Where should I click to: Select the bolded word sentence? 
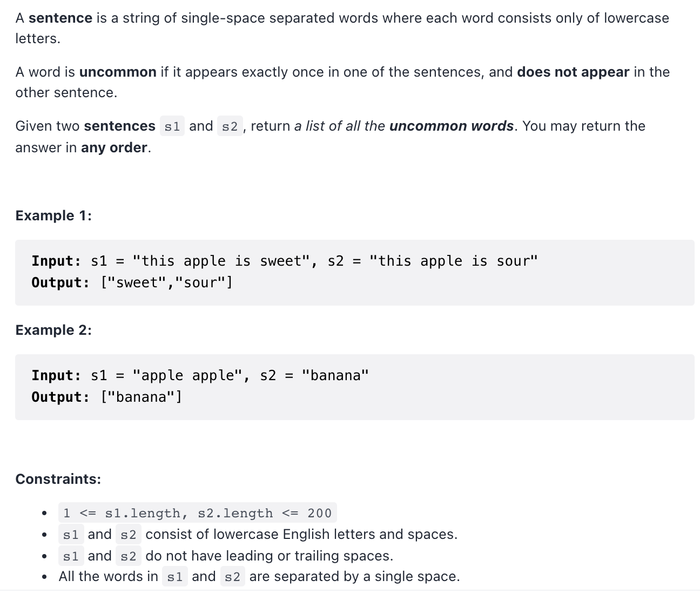coord(60,18)
